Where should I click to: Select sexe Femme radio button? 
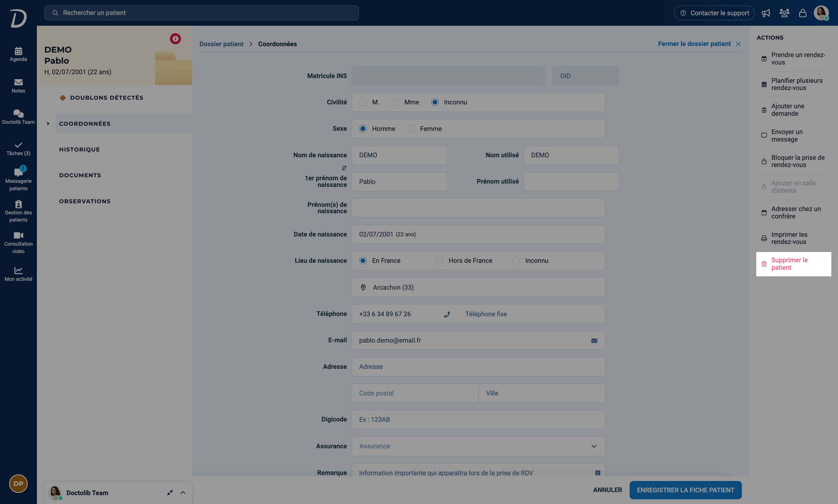pos(411,129)
